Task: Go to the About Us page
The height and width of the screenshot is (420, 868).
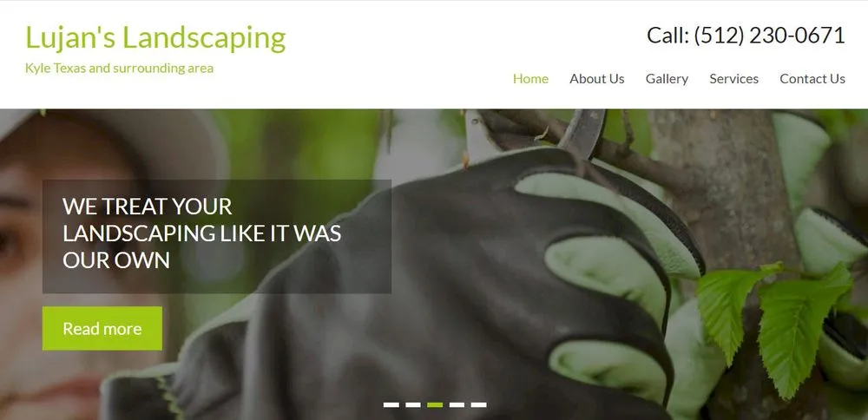Action: coord(597,79)
